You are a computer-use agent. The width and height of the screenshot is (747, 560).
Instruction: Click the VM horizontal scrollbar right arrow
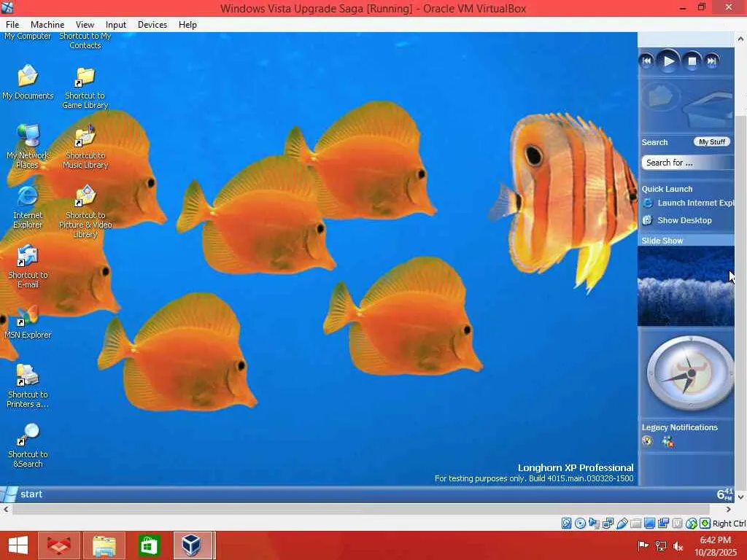click(728, 509)
